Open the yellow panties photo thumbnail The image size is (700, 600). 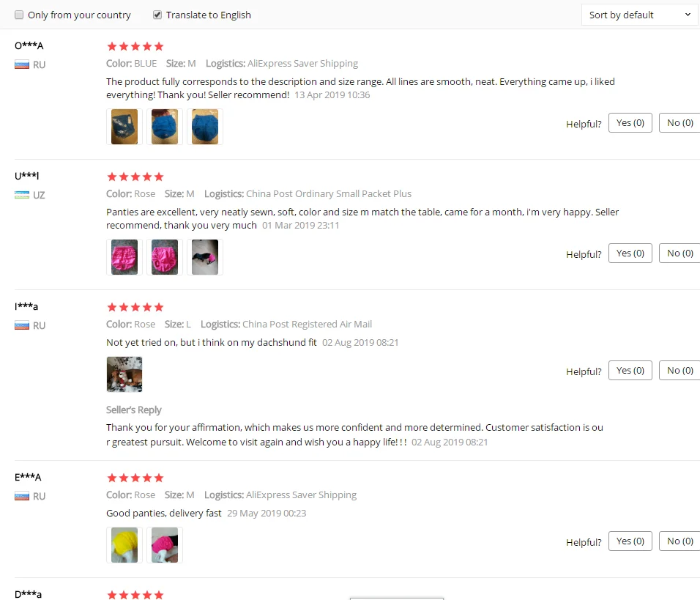pyautogui.click(x=124, y=545)
